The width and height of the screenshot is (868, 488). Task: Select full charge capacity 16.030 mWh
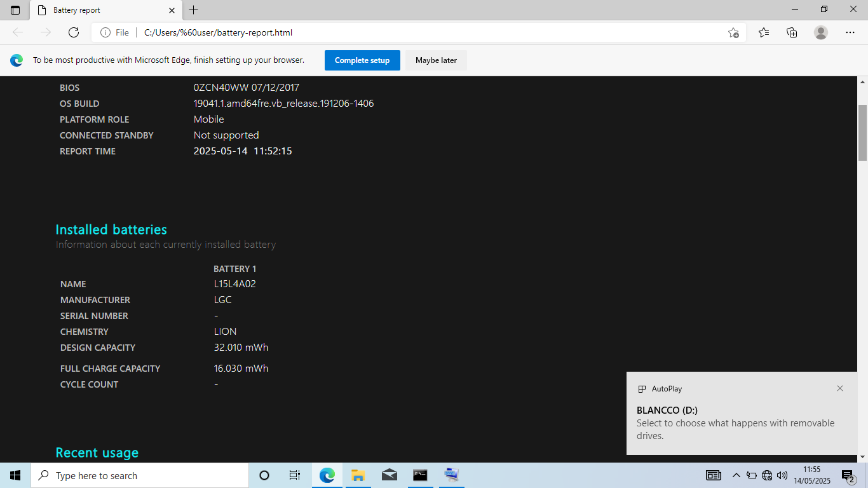click(241, 369)
